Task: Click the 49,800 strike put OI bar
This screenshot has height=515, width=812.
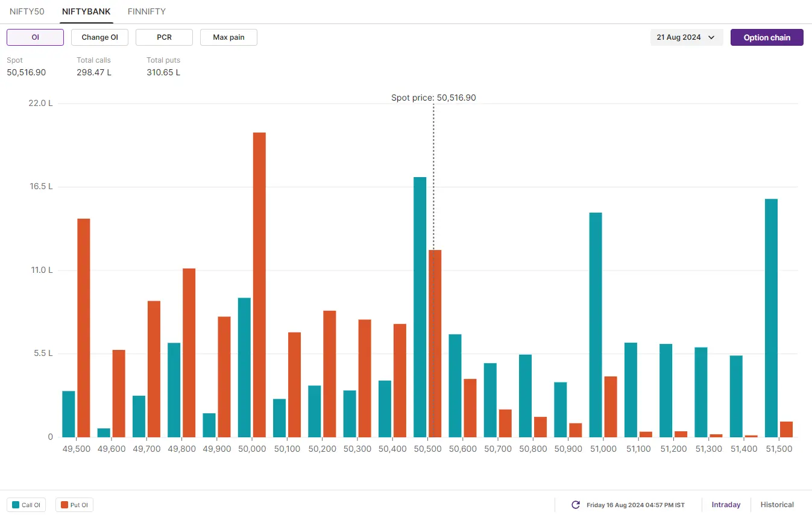Action: tap(189, 353)
